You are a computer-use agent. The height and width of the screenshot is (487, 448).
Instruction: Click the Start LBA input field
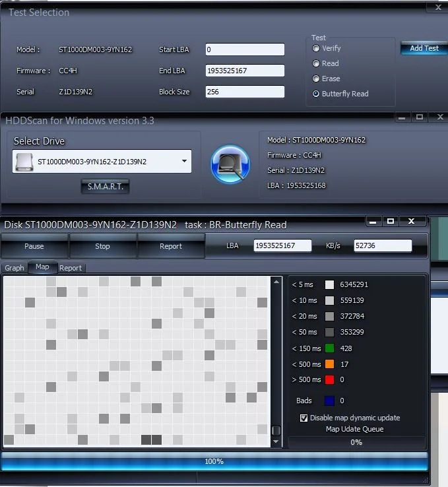tap(245, 49)
